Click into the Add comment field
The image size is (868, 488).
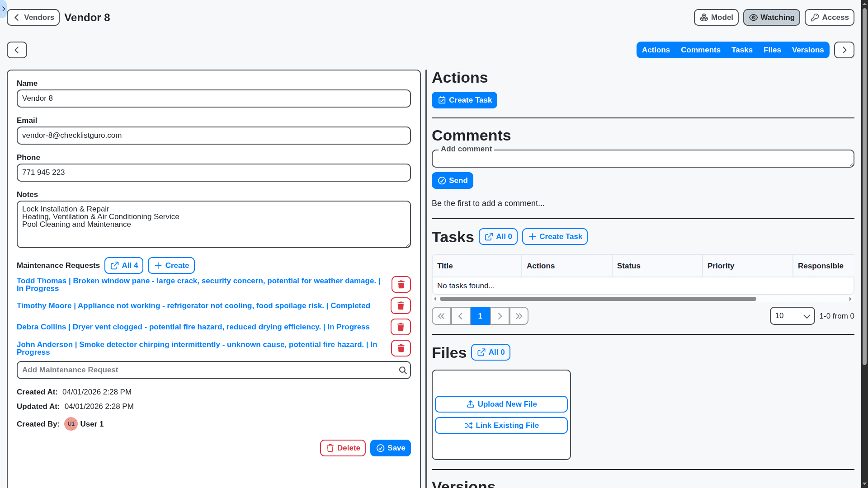tap(642, 160)
